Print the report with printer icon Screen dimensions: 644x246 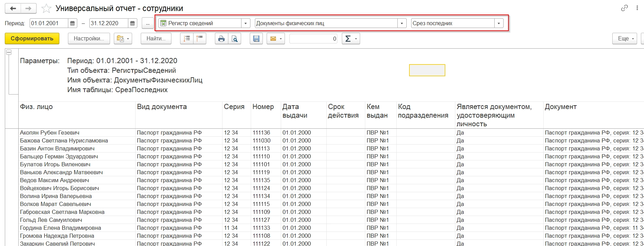point(221,39)
